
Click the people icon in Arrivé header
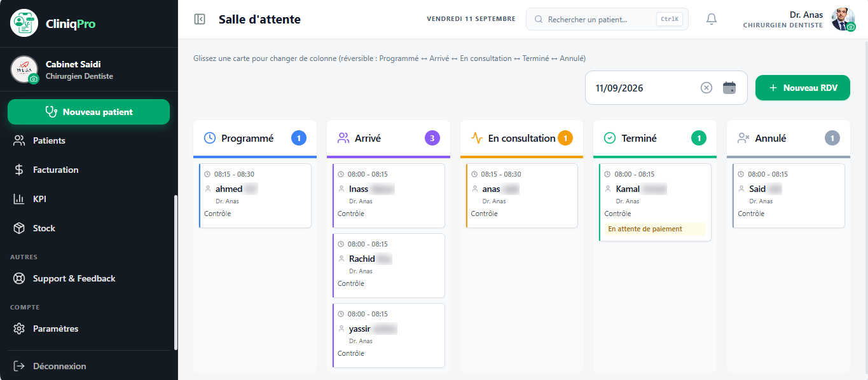(x=343, y=138)
